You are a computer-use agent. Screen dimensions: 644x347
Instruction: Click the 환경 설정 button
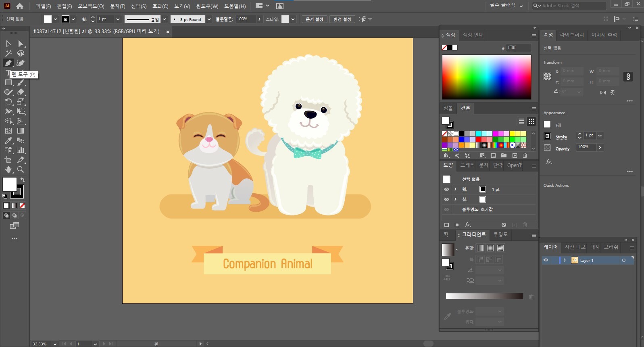click(342, 19)
